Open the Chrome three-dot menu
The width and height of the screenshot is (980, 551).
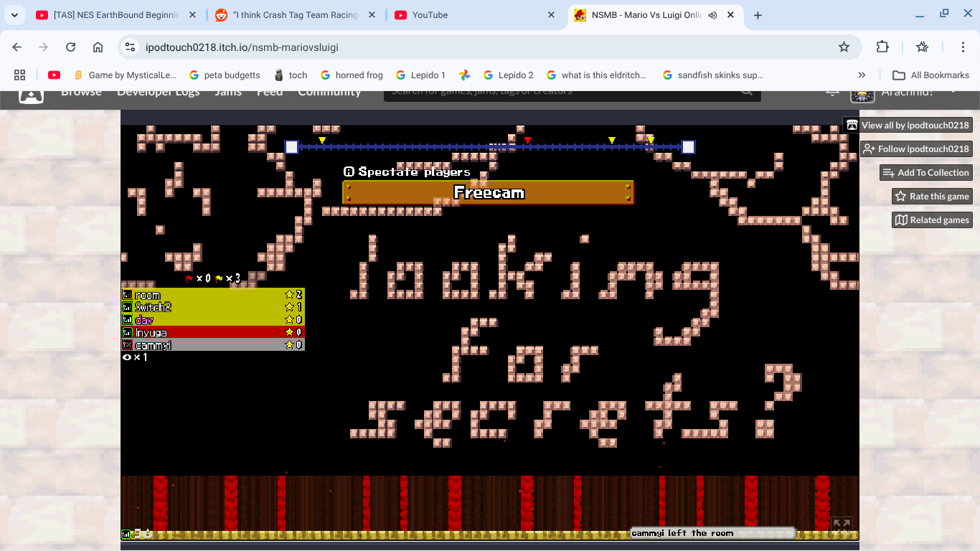coord(963,47)
